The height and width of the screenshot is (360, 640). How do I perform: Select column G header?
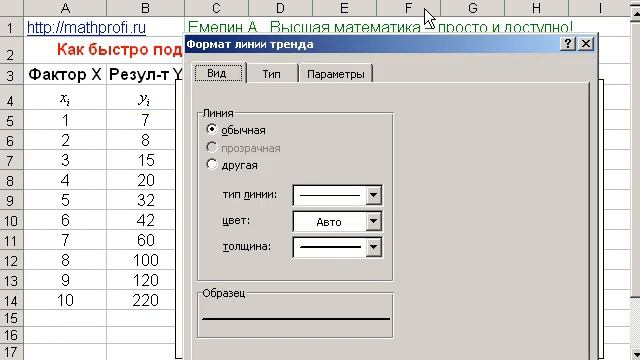(472, 8)
